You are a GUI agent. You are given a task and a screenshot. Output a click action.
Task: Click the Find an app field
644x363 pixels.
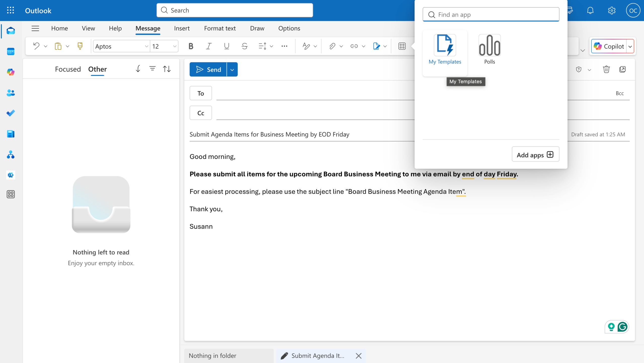click(x=491, y=15)
